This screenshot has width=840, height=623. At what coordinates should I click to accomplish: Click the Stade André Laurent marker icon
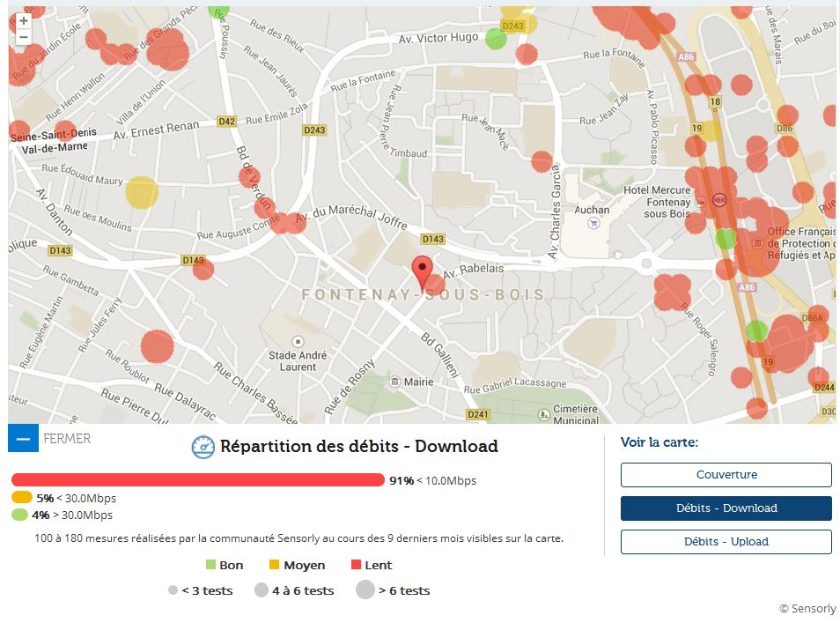coord(298,341)
